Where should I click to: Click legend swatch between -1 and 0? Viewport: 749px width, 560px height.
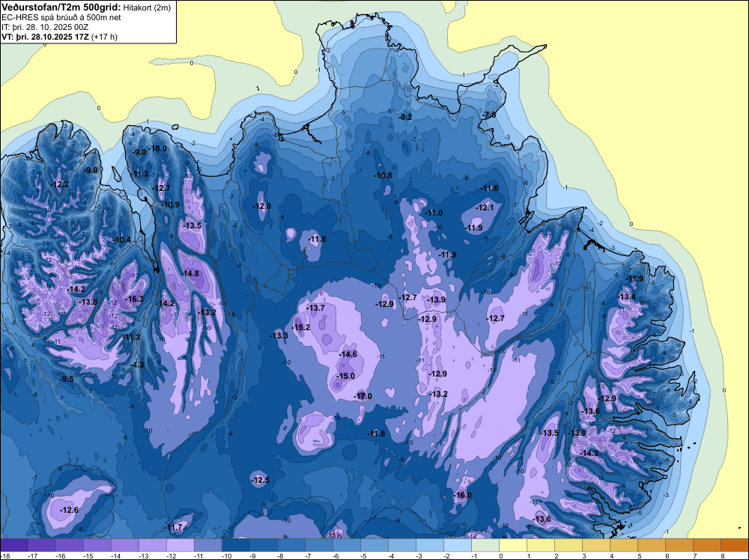click(x=485, y=545)
